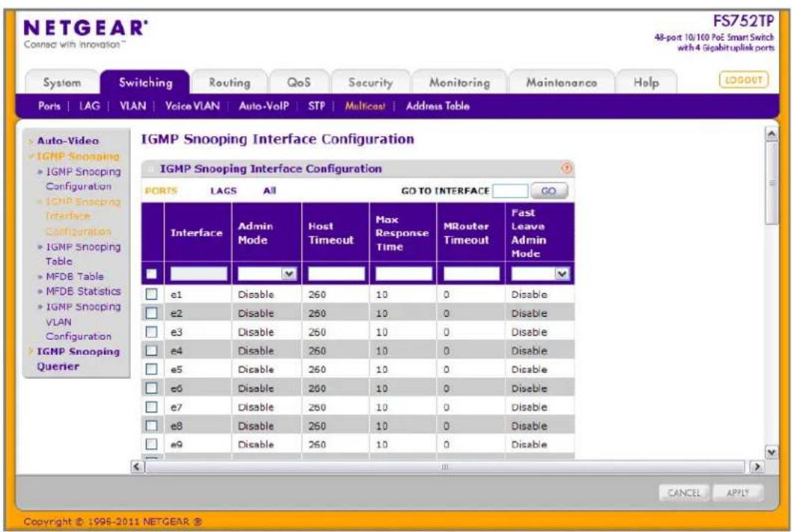792x532 pixels.
Task: Click the vertical scrollbar up arrow
Action: (x=772, y=134)
